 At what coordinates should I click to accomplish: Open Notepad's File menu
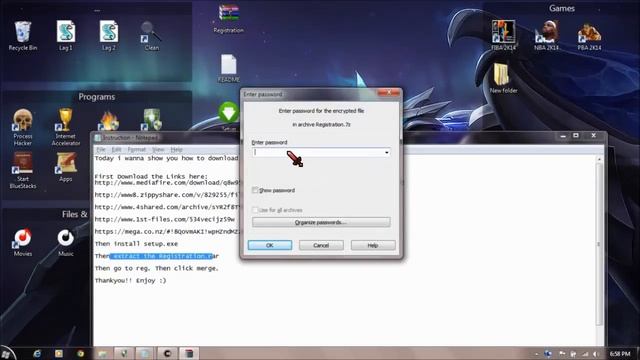click(x=100, y=149)
